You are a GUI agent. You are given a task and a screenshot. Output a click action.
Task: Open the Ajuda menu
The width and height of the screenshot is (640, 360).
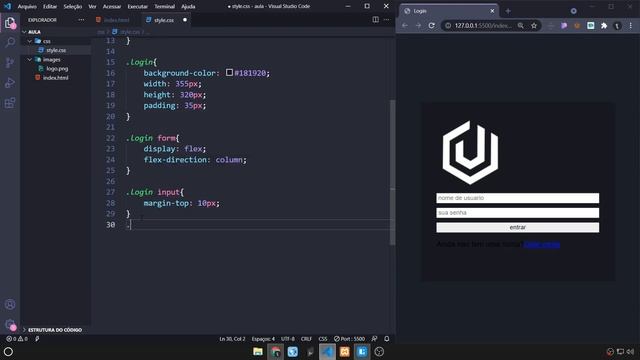click(x=188, y=7)
